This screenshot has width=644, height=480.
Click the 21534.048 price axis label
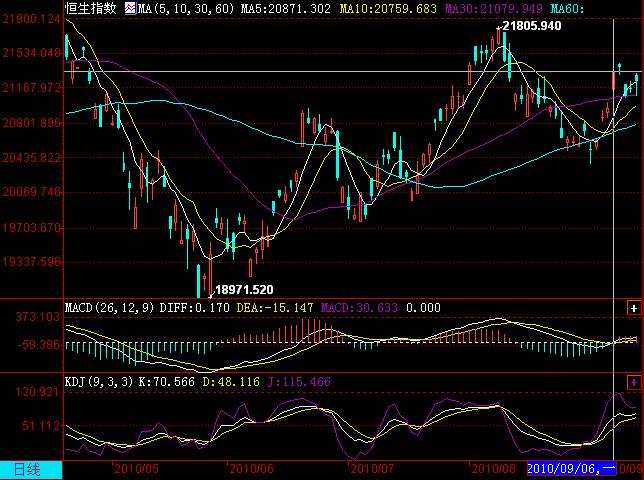31,53
